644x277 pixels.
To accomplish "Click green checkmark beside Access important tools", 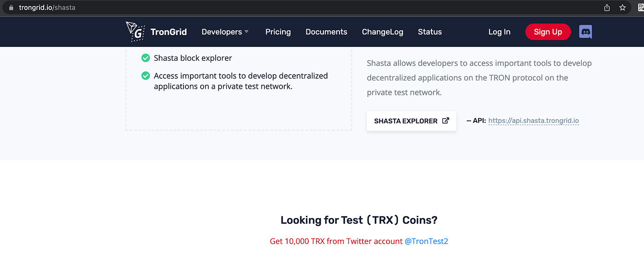I will 145,75.
